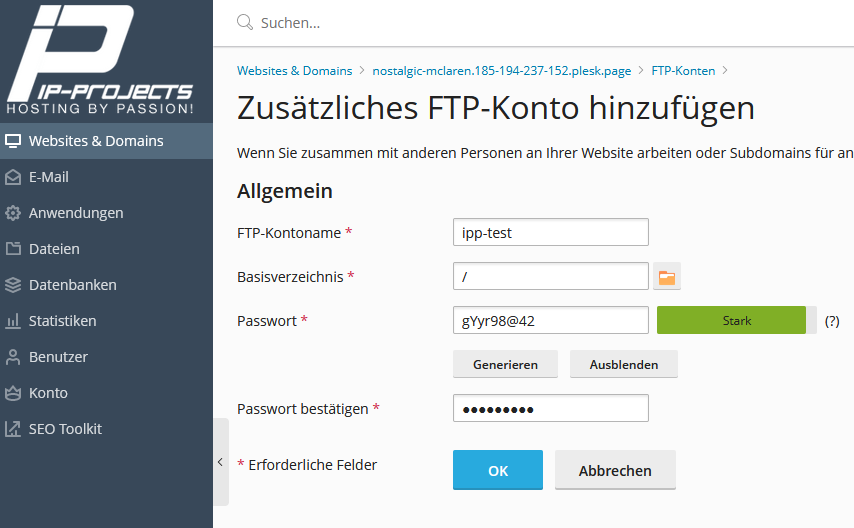854x528 pixels.
Task: Click the E-Mail envelope icon in sidebar
Action: [13, 177]
